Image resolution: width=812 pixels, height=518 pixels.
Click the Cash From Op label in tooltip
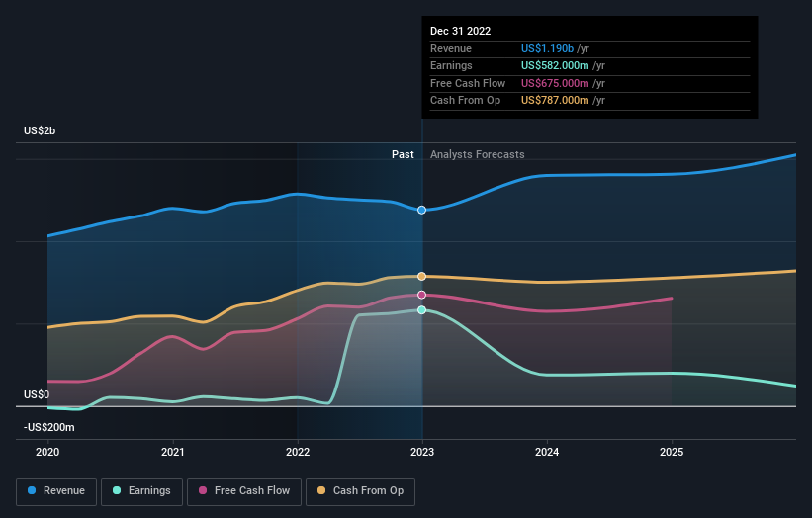[x=465, y=101]
